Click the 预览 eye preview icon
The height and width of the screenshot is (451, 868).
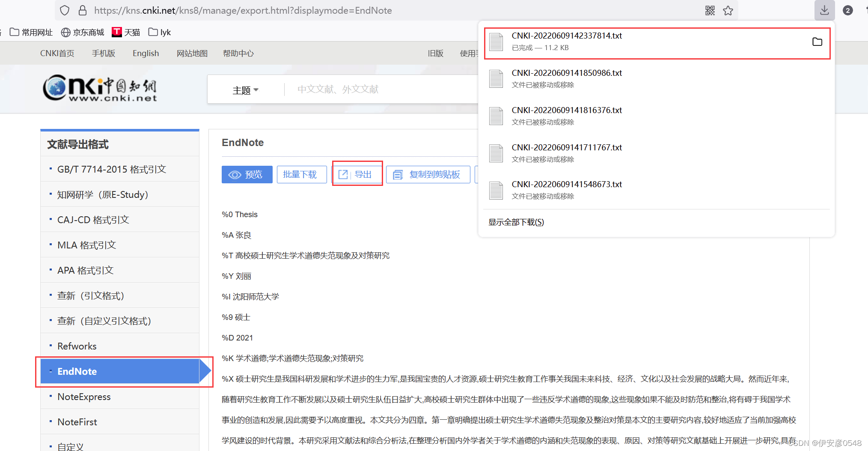coord(235,174)
